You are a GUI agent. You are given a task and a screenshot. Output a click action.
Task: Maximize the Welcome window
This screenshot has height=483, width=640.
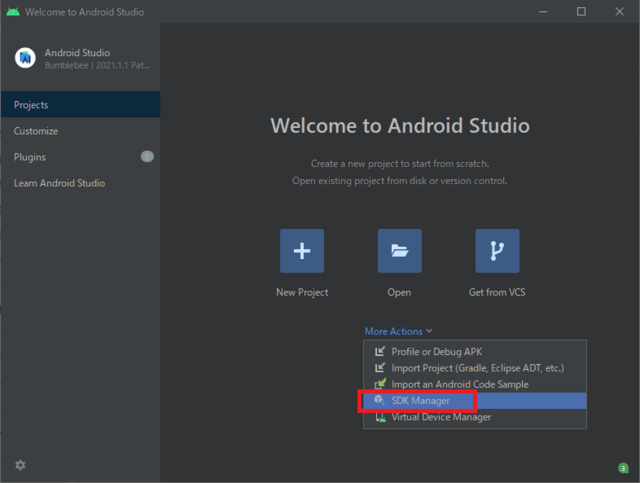click(581, 12)
